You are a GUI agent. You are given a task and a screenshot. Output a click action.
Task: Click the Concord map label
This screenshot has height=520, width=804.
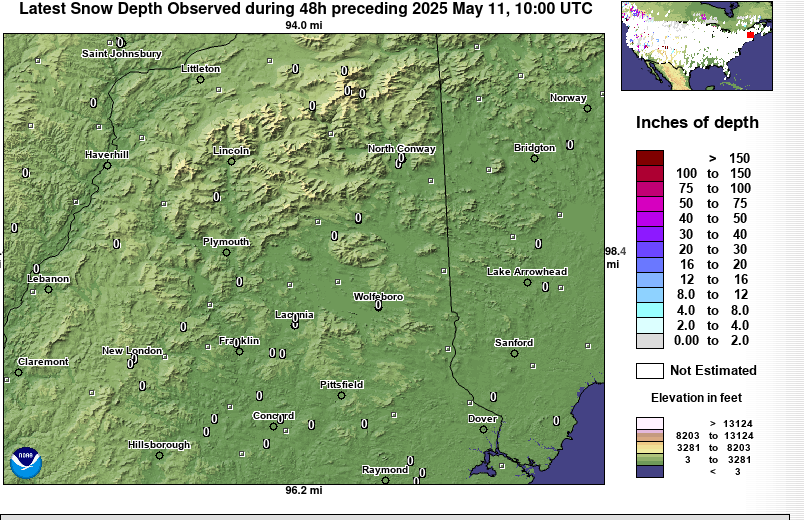pos(273,415)
